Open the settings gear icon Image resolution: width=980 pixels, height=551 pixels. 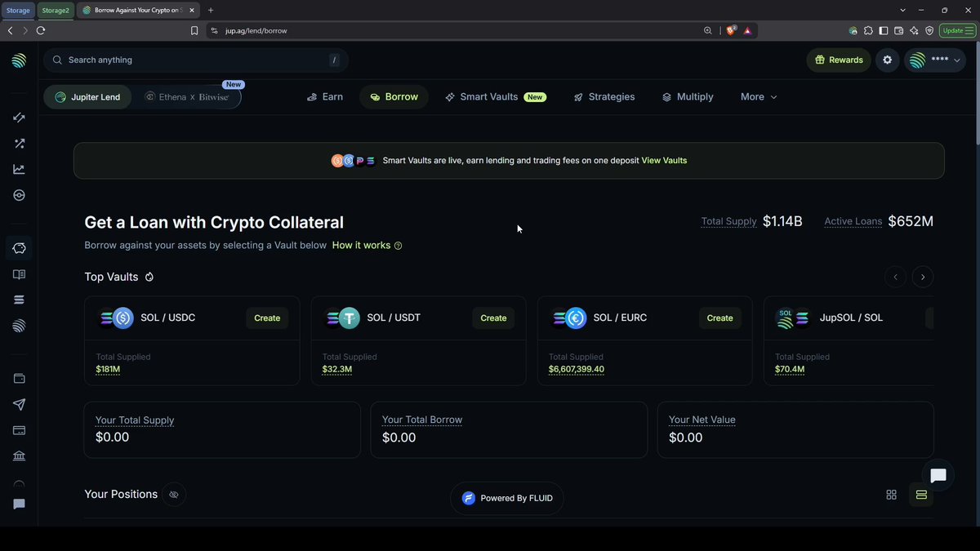[x=888, y=60]
